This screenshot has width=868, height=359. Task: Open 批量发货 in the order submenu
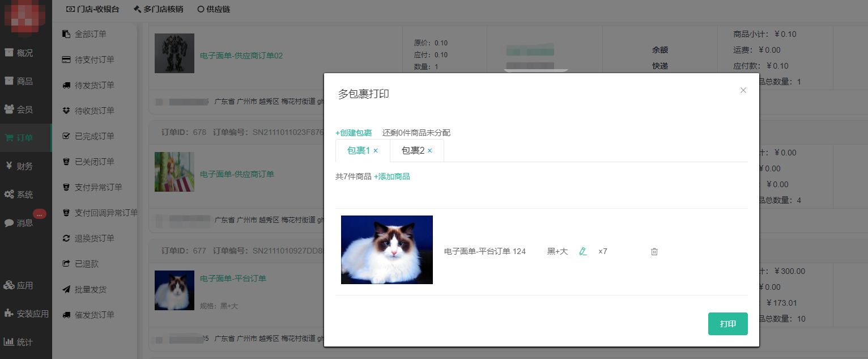pos(91,289)
